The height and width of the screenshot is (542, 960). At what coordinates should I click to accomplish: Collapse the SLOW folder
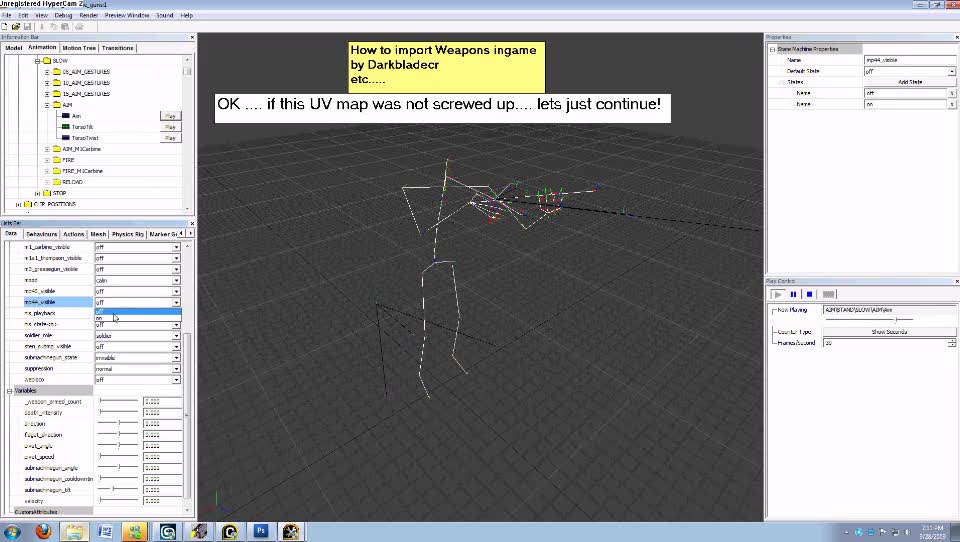pyautogui.click(x=37, y=61)
